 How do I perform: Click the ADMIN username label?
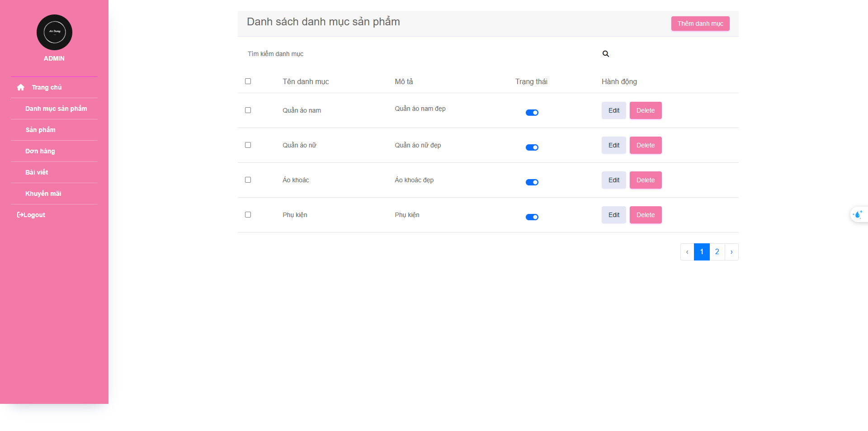54,58
